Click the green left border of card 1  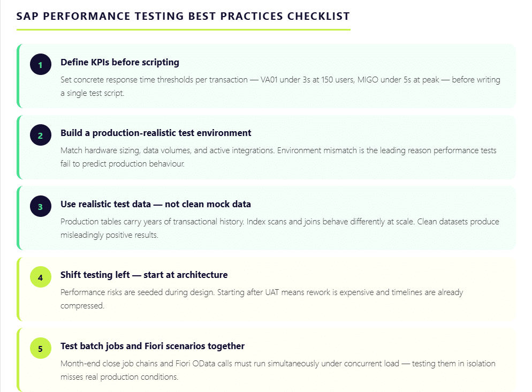point(18,76)
